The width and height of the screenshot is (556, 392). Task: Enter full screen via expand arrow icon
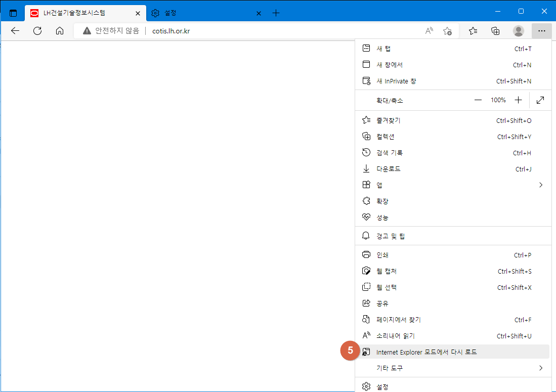point(540,100)
